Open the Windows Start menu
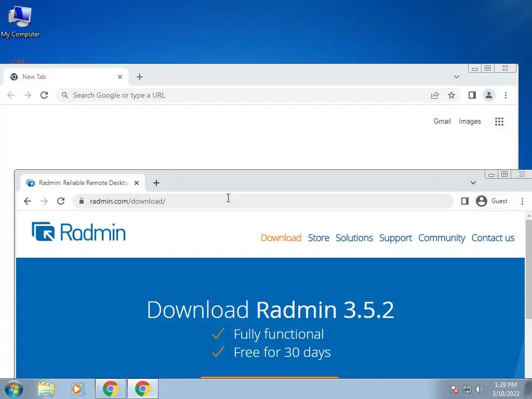This screenshot has width=532, height=399. pos(14,389)
